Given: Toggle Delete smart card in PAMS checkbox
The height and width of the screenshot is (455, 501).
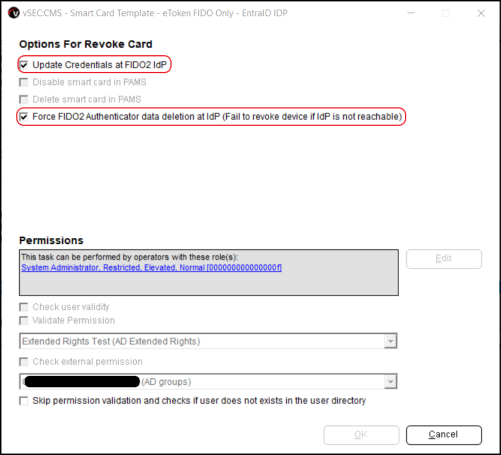Looking at the screenshot, I should click(24, 99).
